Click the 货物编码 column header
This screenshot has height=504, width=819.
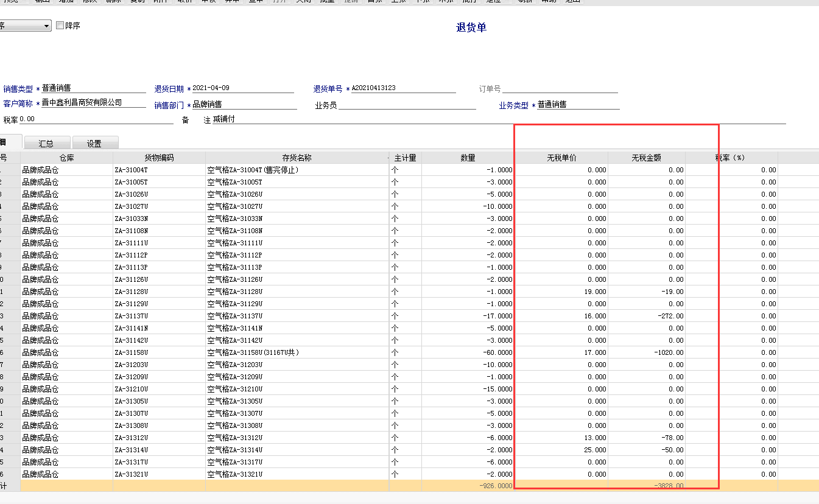coord(159,158)
